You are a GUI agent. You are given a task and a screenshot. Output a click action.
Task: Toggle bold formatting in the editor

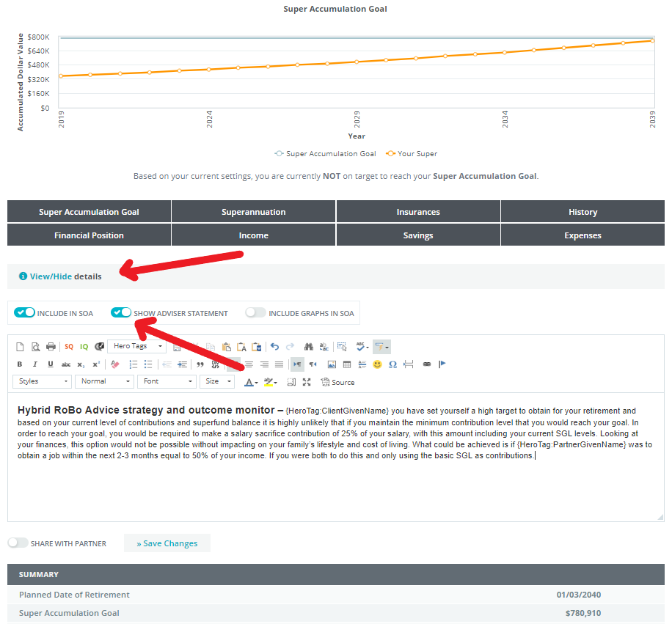(x=20, y=364)
